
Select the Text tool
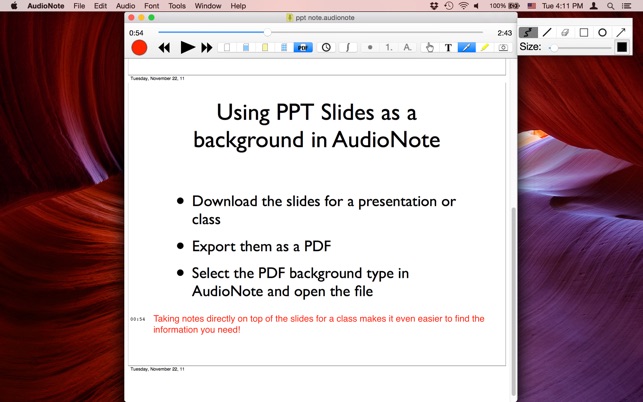[447, 47]
